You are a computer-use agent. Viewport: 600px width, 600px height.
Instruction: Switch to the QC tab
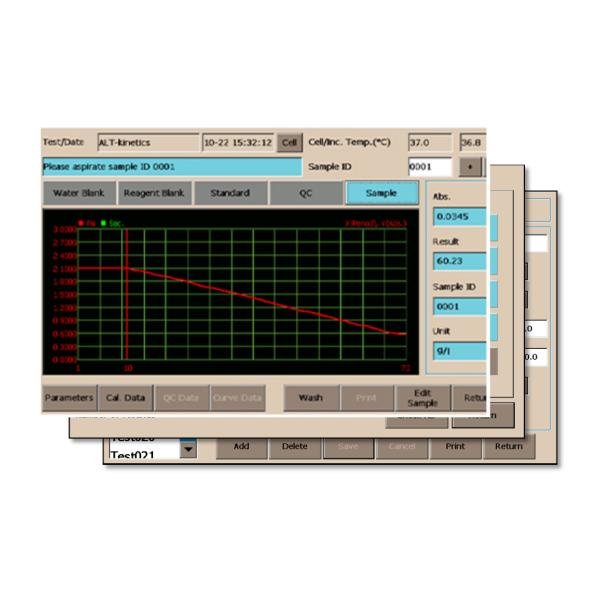[305, 193]
